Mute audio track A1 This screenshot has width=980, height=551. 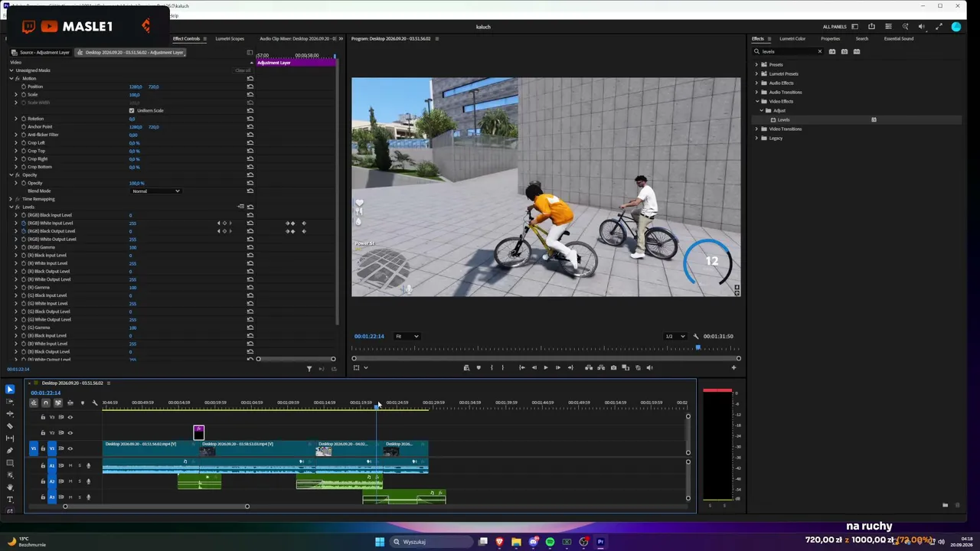70,465
